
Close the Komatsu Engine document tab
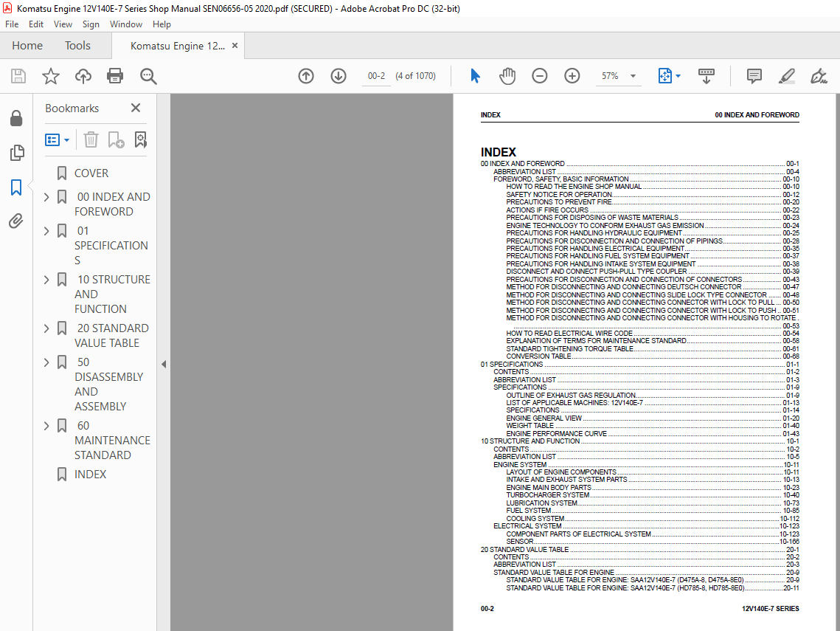pyautogui.click(x=235, y=46)
